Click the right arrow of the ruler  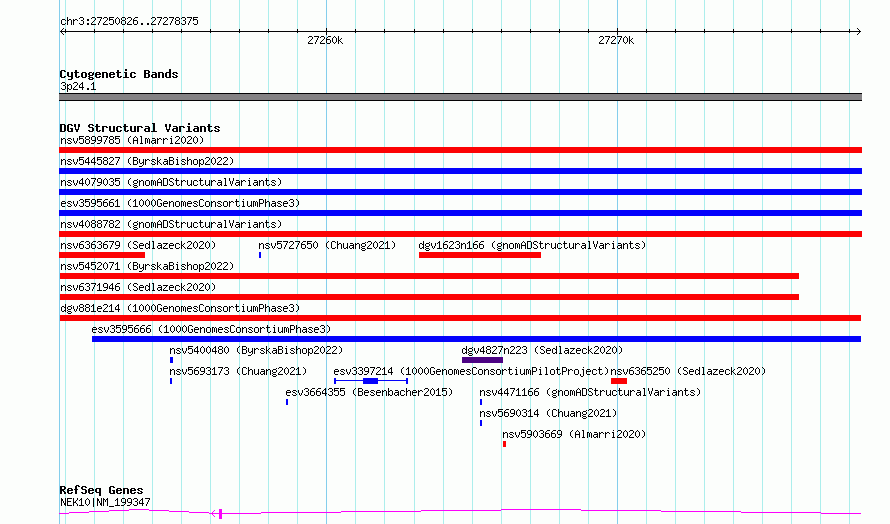(x=858, y=32)
